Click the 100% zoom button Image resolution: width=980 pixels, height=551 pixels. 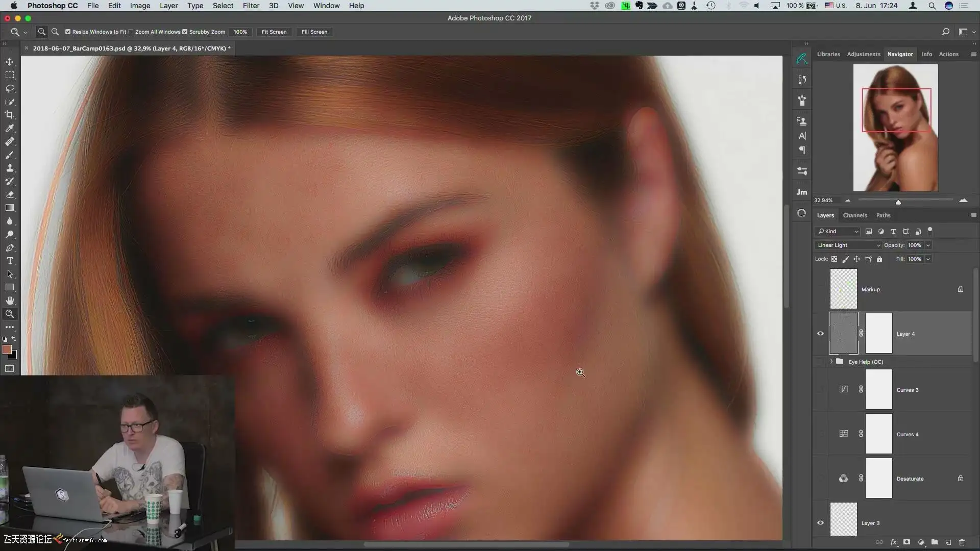(x=240, y=32)
